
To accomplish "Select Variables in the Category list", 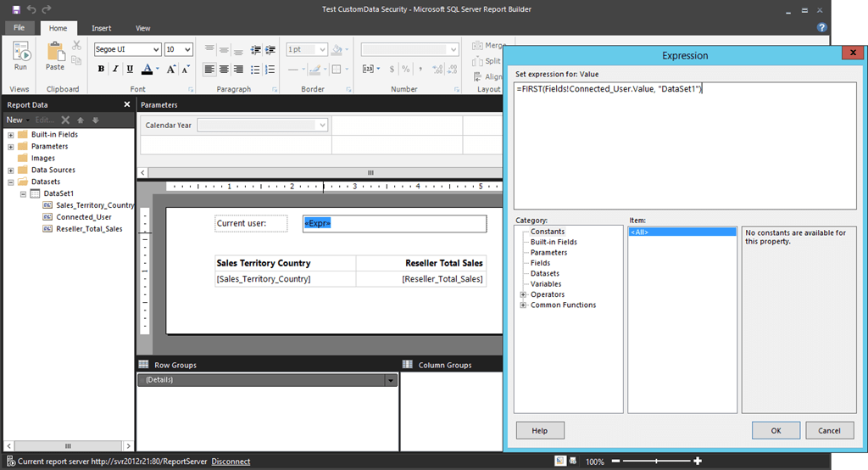I will point(546,284).
